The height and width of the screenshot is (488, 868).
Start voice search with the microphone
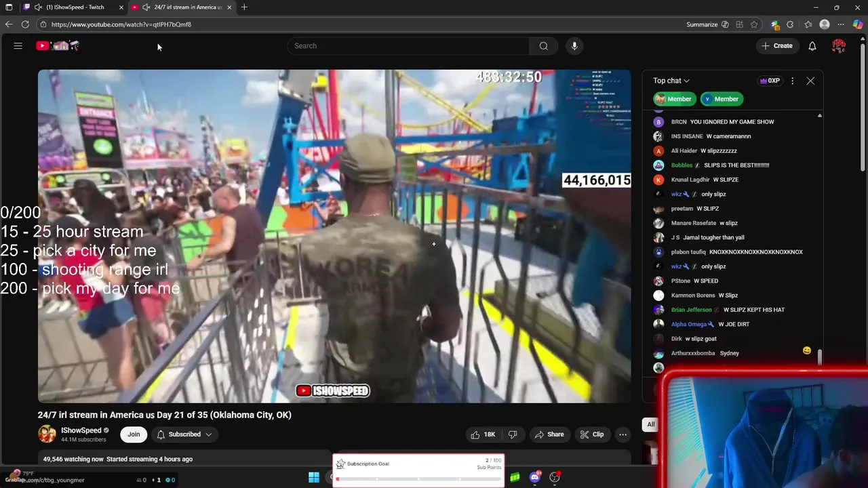tap(574, 45)
